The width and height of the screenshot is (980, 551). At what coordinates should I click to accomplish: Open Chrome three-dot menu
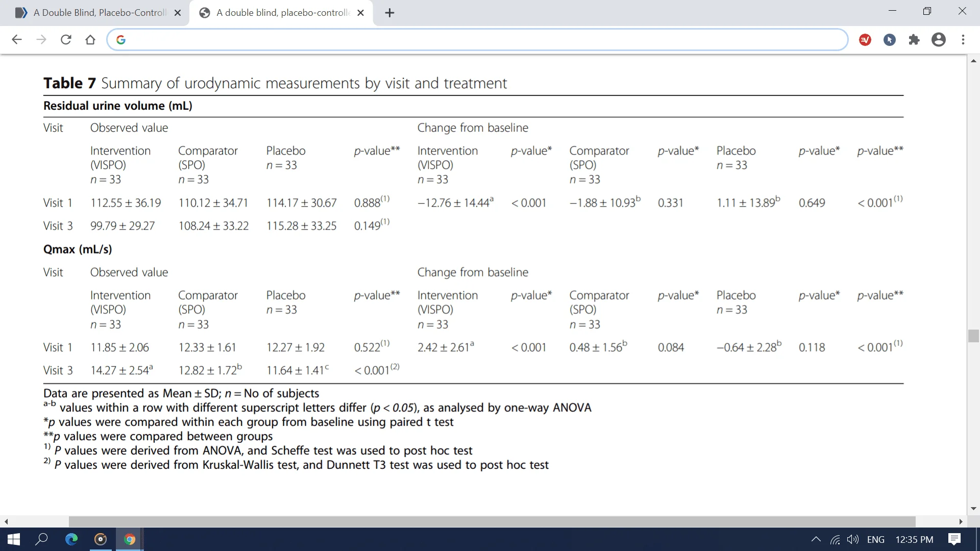tap(963, 40)
